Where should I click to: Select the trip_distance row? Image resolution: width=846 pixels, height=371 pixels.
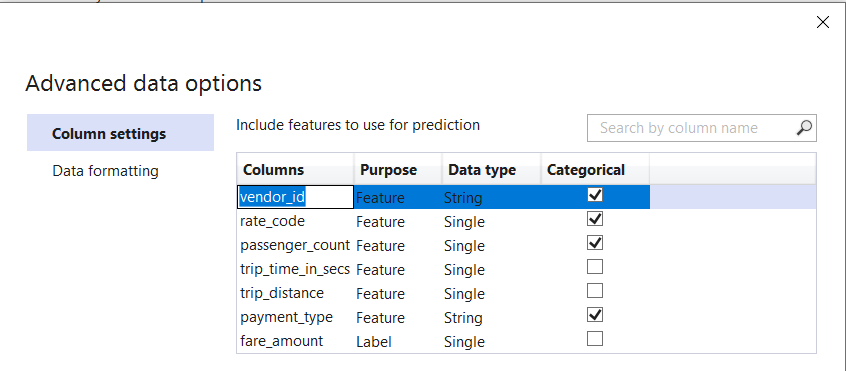coord(526,293)
